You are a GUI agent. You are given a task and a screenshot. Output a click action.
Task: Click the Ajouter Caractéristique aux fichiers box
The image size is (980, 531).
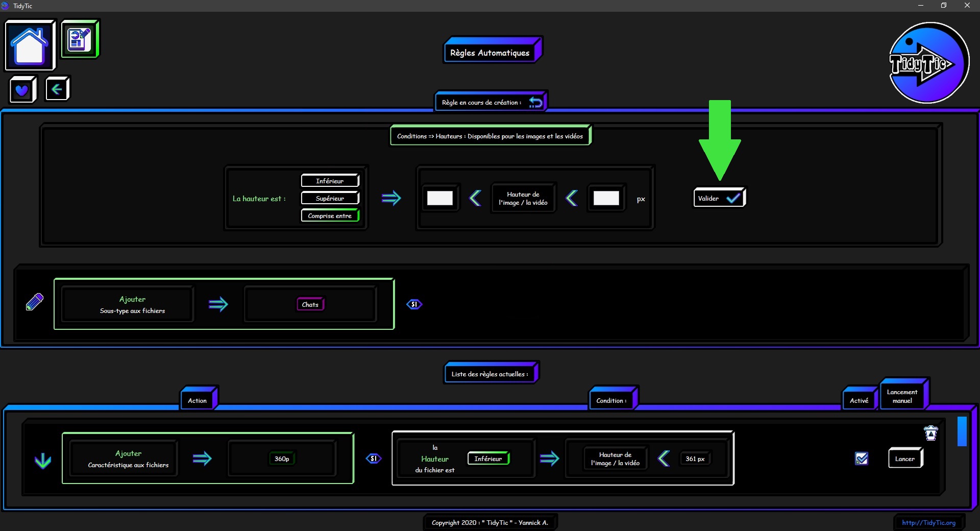[124, 458]
